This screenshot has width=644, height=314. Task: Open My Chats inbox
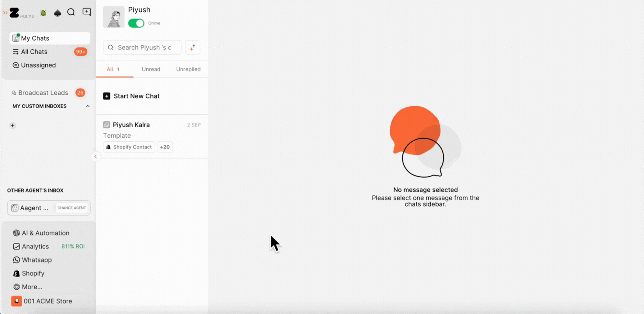coord(49,38)
